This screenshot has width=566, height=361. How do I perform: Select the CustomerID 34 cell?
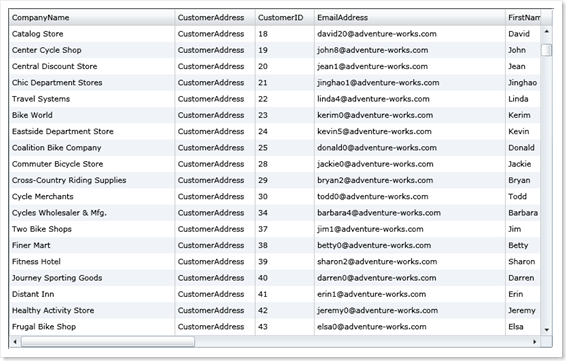click(x=285, y=213)
